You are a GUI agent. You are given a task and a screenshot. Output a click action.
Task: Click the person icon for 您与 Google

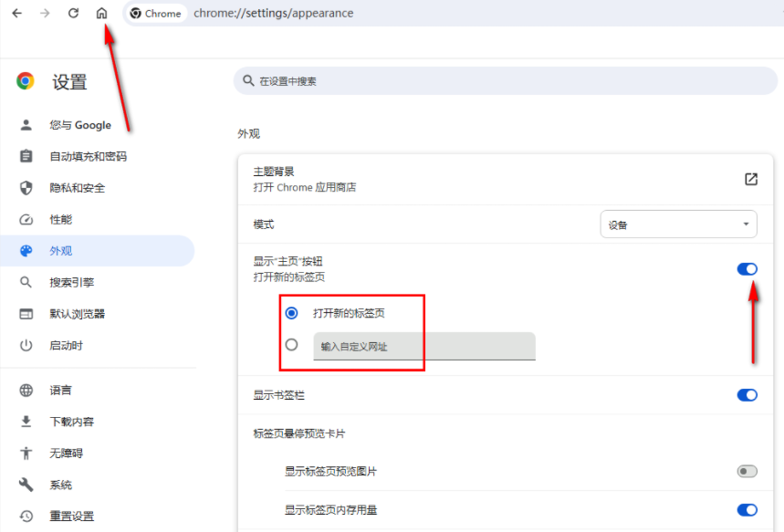(26, 125)
